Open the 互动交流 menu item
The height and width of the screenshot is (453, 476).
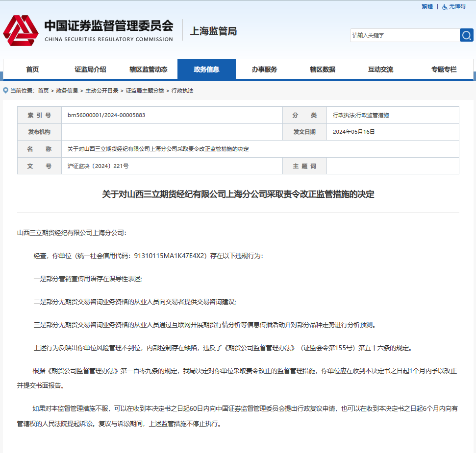click(x=381, y=69)
